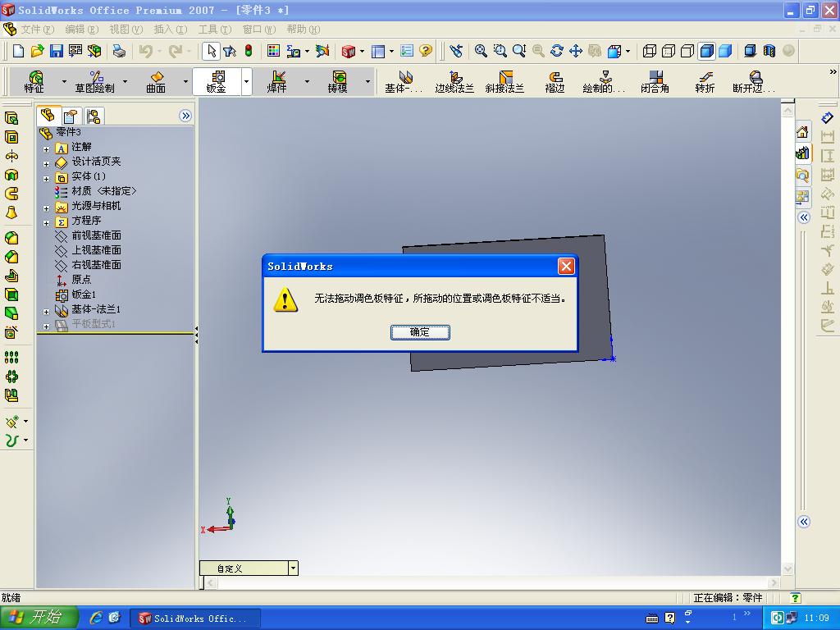Open the 插入 menu
This screenshot has height=630, width=840.
pyautogui.click(x=171, y=30)
